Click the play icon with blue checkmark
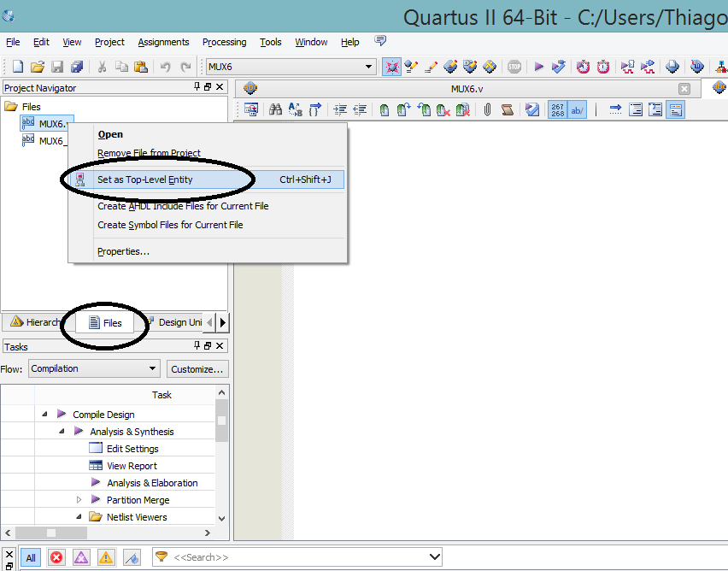This screenshot has width=728, height=571. tap(559, 67)
